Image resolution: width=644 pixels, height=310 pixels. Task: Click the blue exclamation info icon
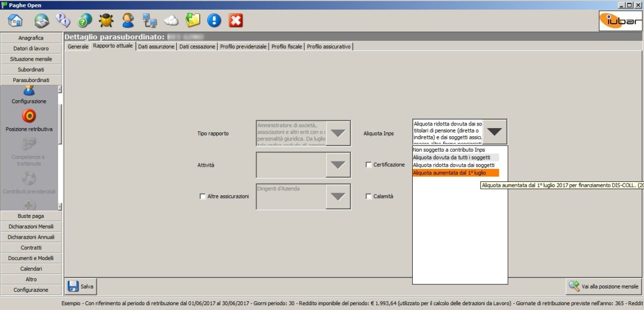pos(214,20)
